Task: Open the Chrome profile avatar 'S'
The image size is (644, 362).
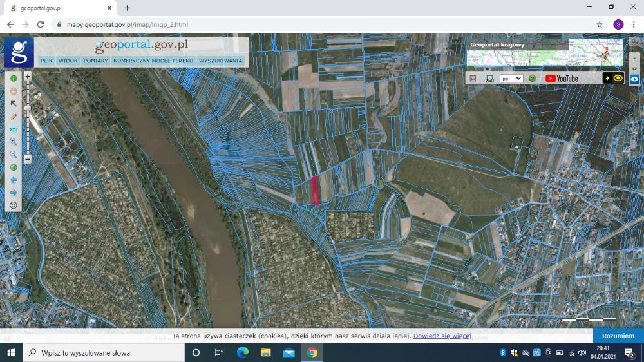Action: click(618, 24)
